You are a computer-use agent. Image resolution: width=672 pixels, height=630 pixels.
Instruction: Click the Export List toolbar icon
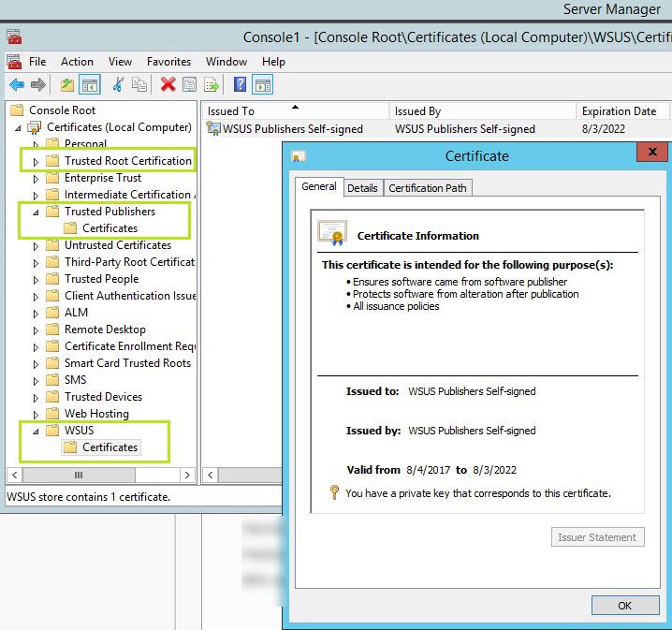point(212,85)
